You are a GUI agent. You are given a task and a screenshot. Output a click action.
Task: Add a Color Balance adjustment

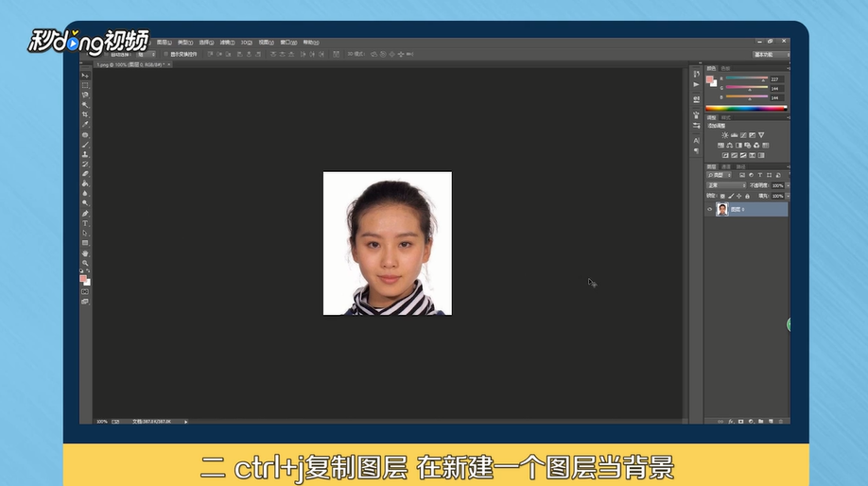(x=730, y=146)
